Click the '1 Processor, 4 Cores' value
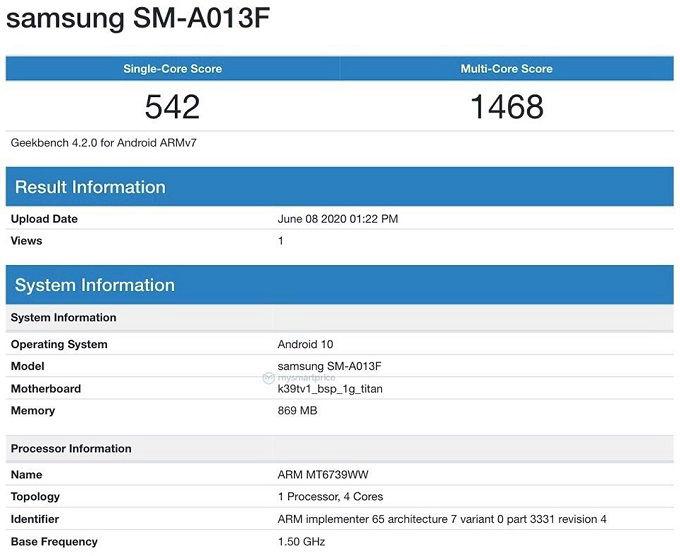 tap(330, 497)
